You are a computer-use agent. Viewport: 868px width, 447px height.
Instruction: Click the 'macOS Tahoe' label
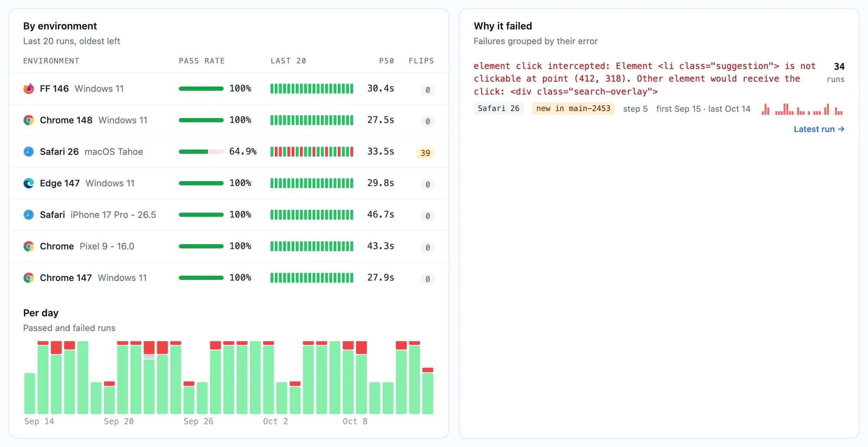click(114, 152)
